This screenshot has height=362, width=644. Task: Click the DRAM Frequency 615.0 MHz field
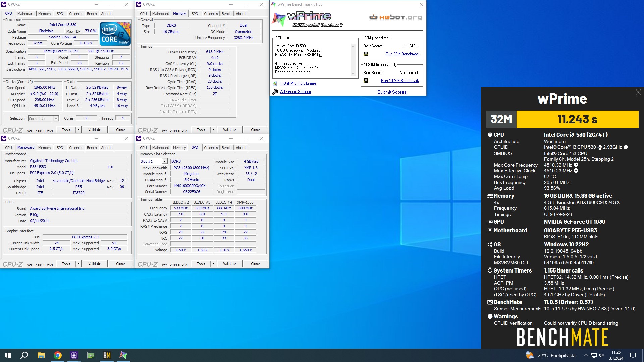(x=215, y=52)
